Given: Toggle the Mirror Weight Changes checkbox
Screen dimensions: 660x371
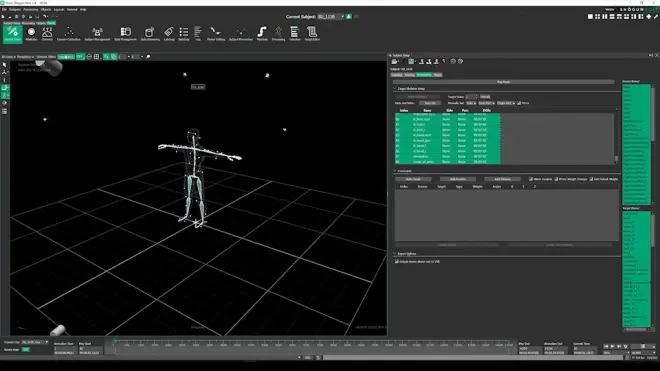Looking at the screenshot, I should 556,179.
